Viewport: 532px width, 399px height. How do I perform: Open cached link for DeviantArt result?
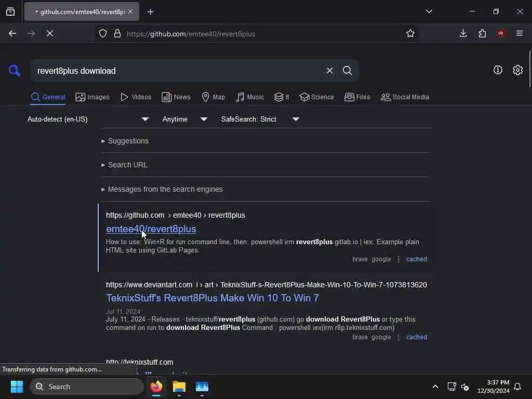click(417, 337)
